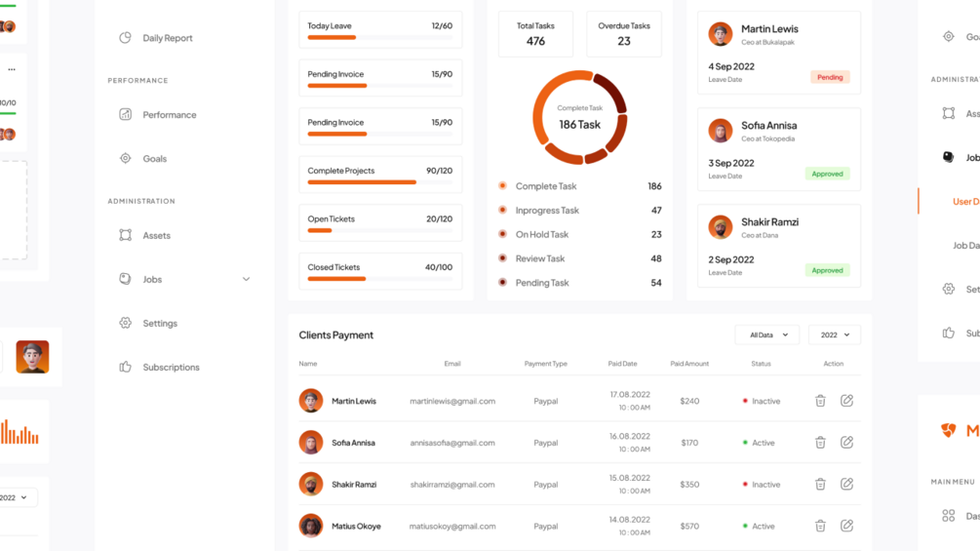Click the Daily Report clock icon
The width and height of the screenshot is (980, 551).
(x=125, y=37)
